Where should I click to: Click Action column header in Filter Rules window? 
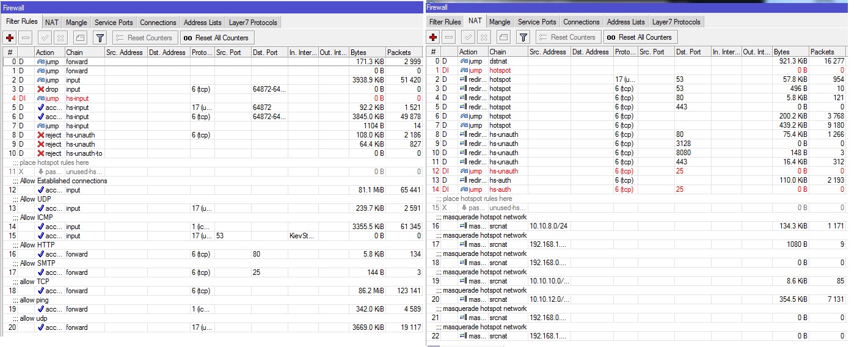49,53
